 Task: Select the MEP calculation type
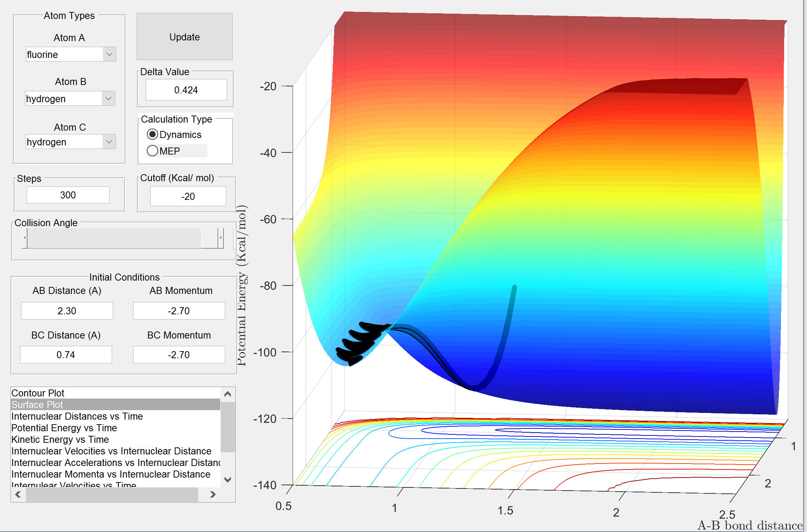152,151
